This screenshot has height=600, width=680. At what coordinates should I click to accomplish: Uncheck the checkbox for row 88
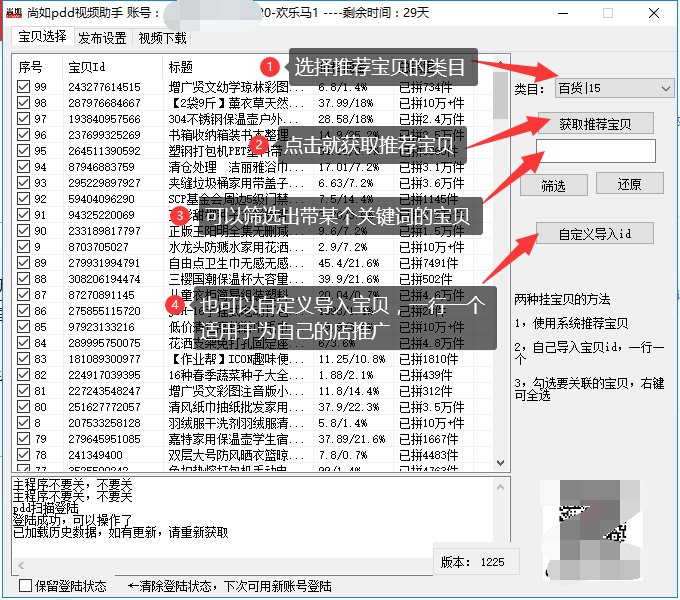(x=23, y=279)
